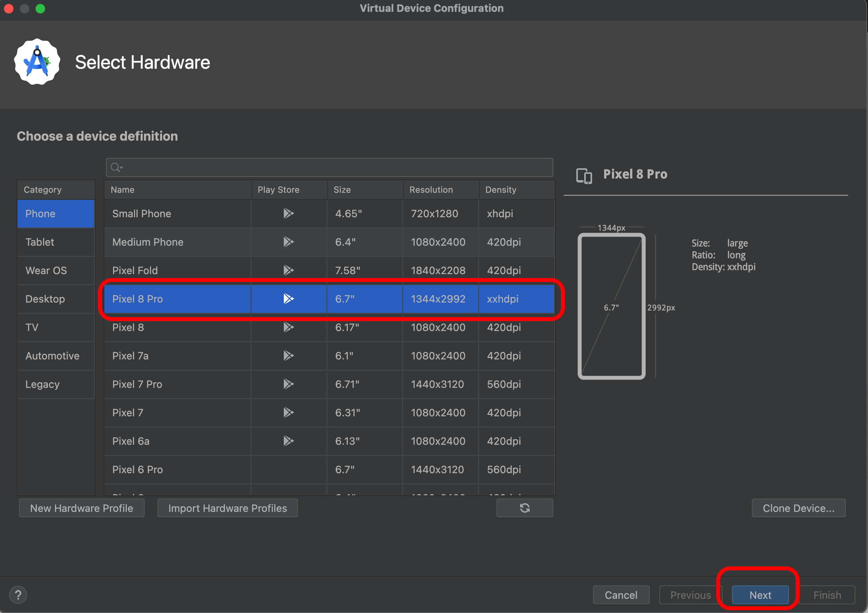
Task: Sort by the Resolution column header
Action: [x=431, y=190]
